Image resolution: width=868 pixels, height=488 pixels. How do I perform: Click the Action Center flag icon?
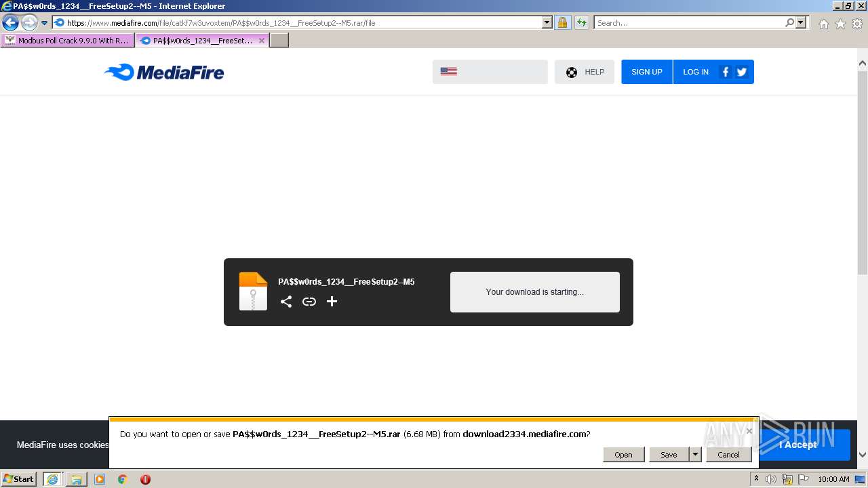click(804, 479)
